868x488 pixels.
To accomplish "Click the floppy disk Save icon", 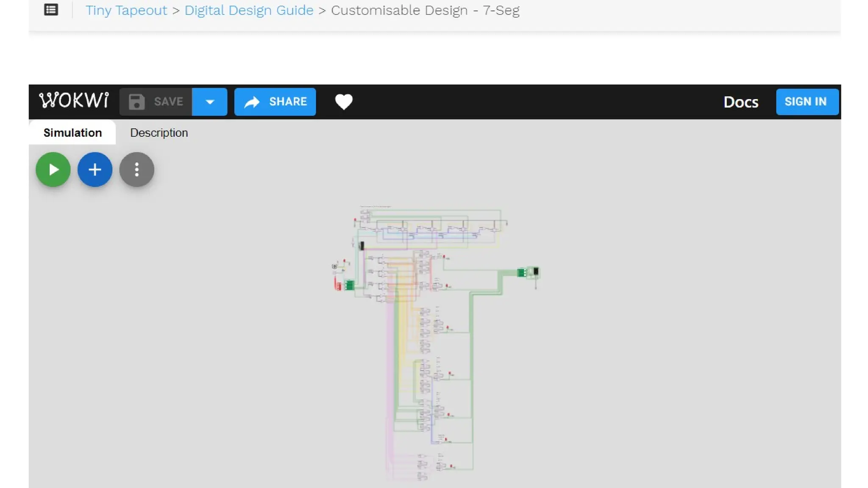I will [136, 102].
